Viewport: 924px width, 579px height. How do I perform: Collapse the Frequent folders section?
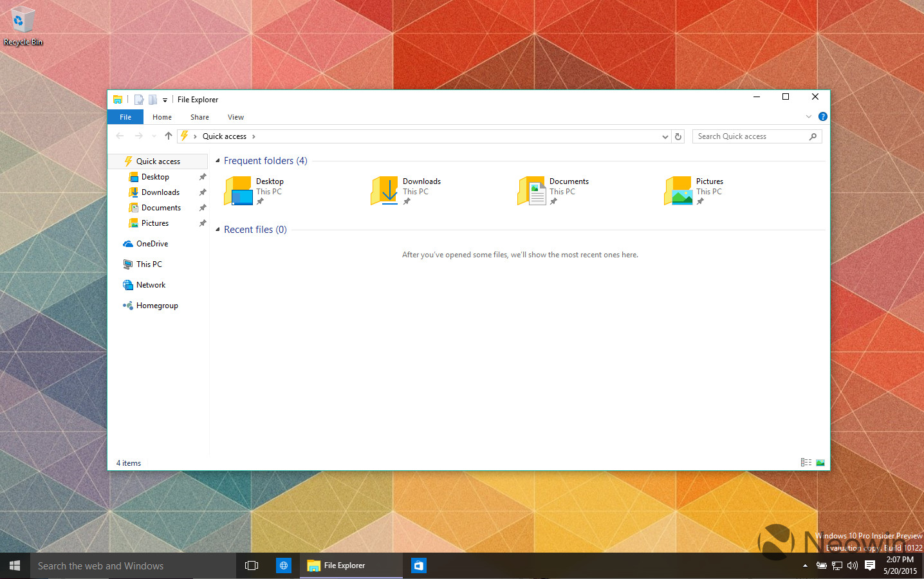click(x=217, y=160)
